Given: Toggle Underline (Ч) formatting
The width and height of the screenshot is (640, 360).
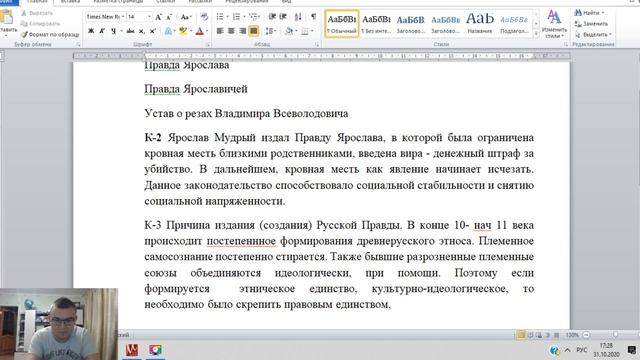Looking at the screenshot, I should pyautogui.click(x=113, y=31).
